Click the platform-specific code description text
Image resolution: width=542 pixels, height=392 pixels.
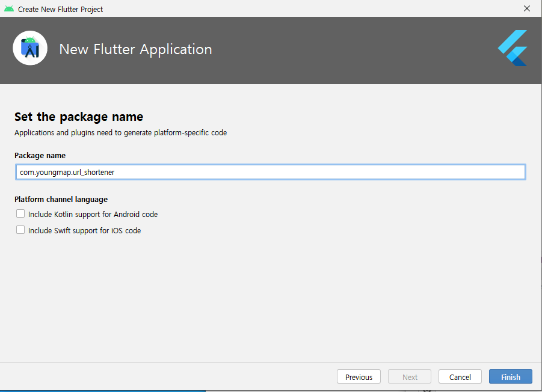[x=121, y=133]
